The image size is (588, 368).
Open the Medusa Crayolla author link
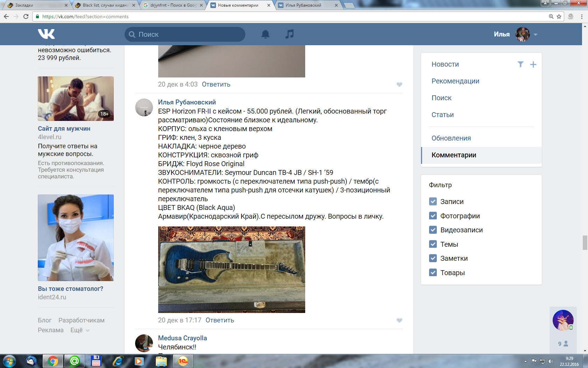(182, 338)
